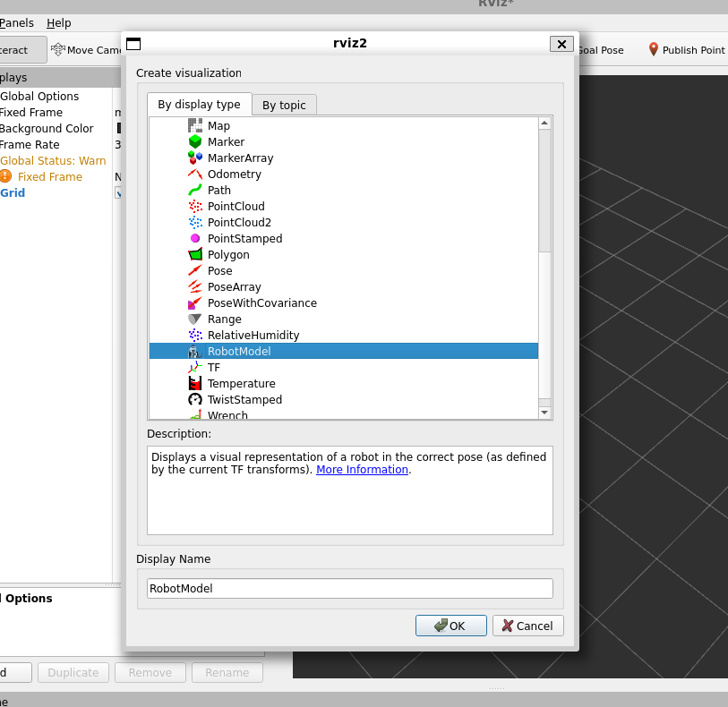Select the RobotModel robot icon
This screenshot has width=728, height=707.
[195, 351]
